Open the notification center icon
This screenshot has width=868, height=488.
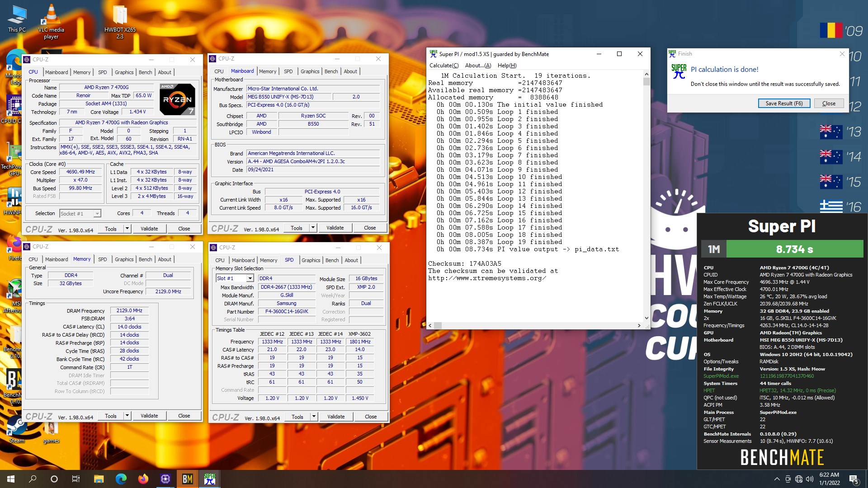854,479
